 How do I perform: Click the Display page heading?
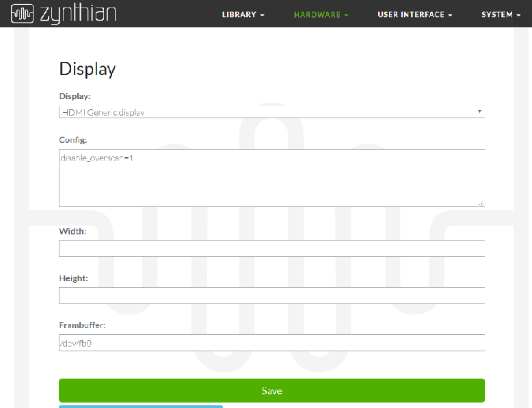tap(88, 69)
